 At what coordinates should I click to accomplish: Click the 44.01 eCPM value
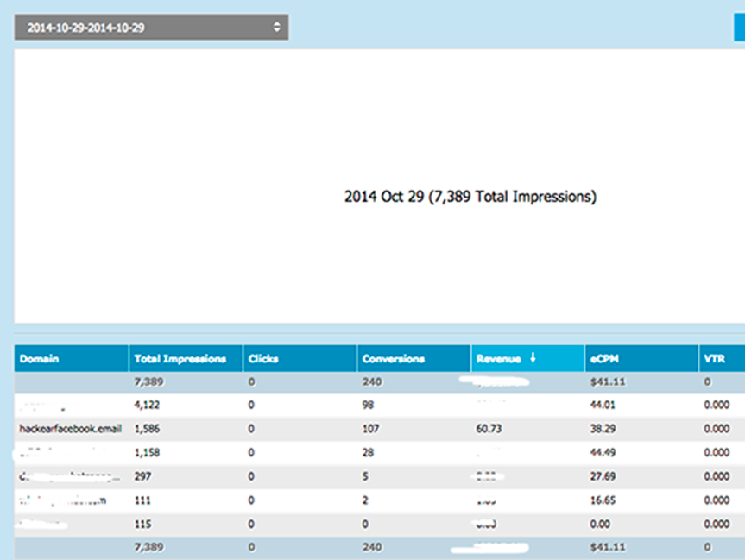(x=603, y=406)
